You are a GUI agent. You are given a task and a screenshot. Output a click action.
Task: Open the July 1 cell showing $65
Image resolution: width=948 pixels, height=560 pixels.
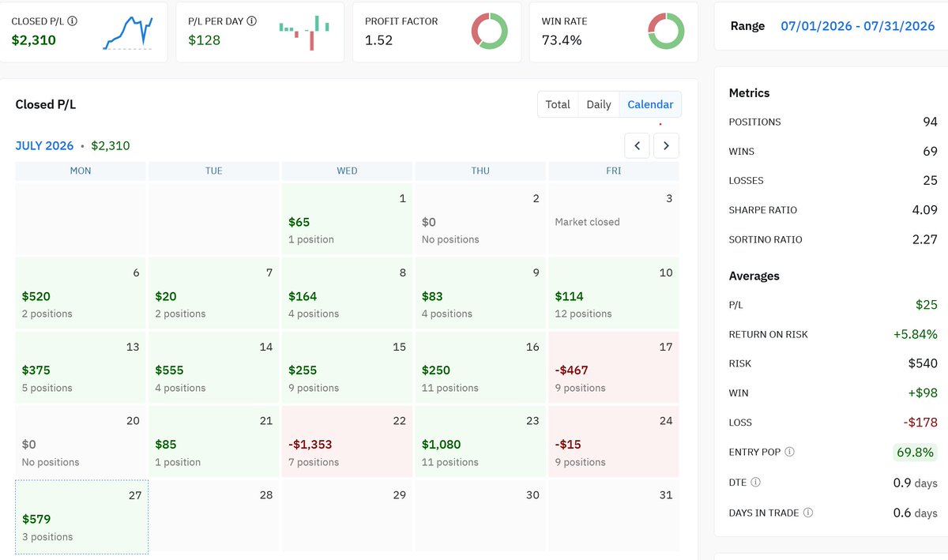coord(347,220)
